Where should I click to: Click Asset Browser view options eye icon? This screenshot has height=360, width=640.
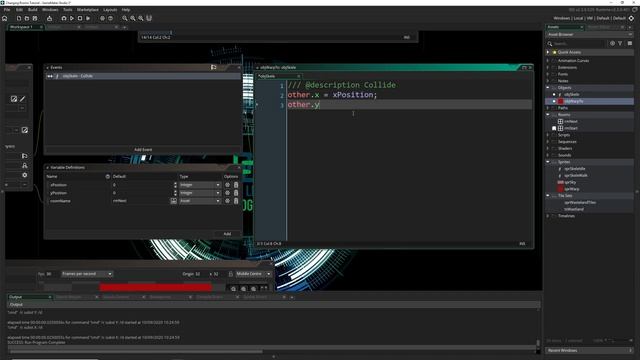tap(612, 43)
